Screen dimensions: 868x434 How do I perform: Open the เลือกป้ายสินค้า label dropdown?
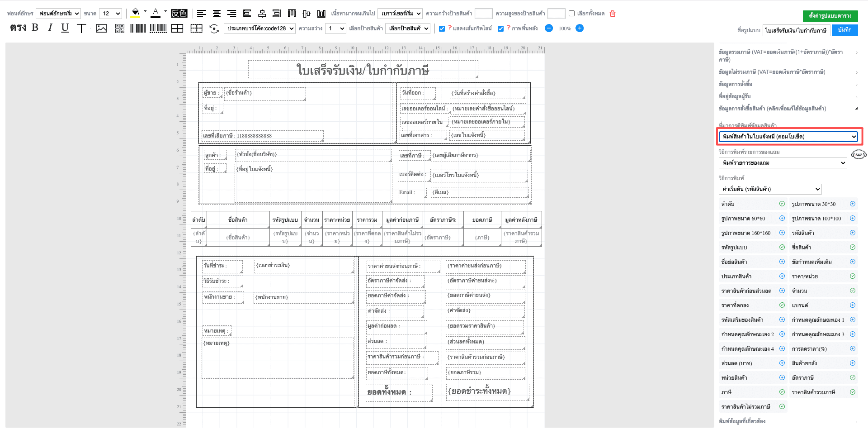pyautogui.click(x=407, y=29)
